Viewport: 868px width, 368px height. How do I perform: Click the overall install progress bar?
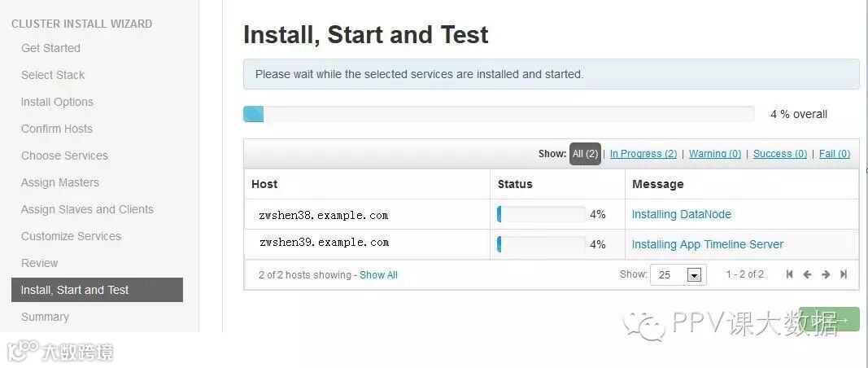(498, 114)
